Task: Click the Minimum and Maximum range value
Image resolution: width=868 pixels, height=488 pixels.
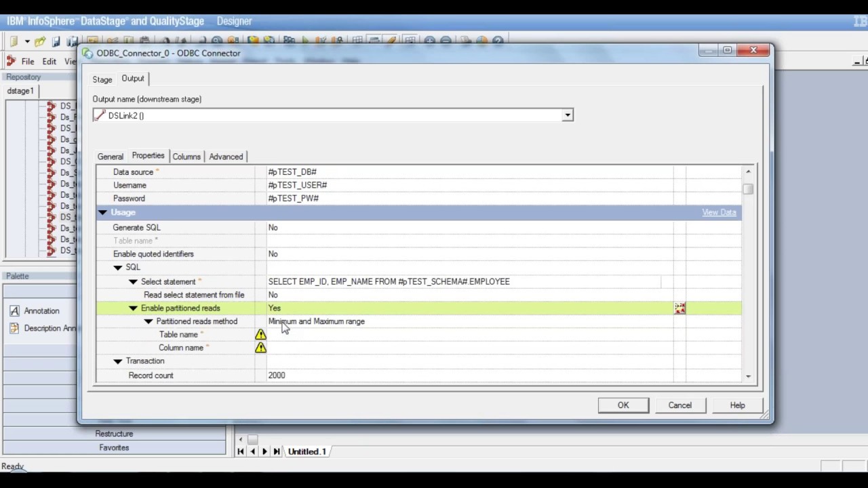Action: pyautogui.click(x=316, y=321)
